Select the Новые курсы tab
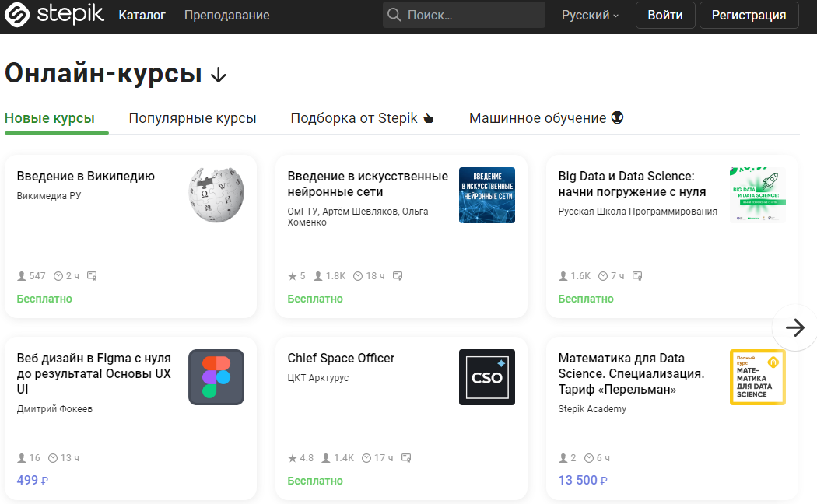The height and width of the screenshot is (504, 817). pyautogui.click(x=50, y=118)
